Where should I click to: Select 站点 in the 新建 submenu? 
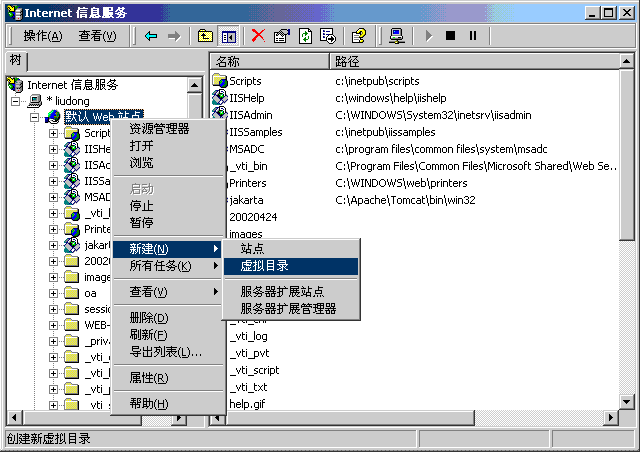tap(291, 249)
